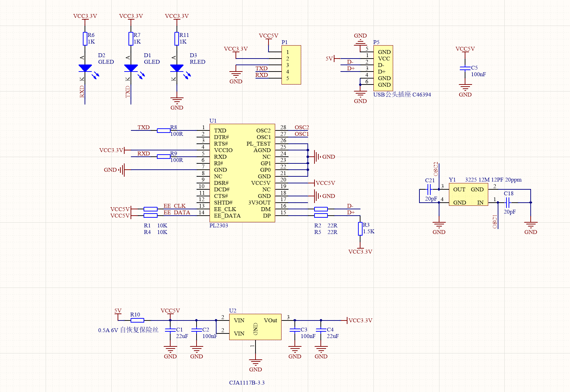Click the CJA1117B-3.3 part label
This screenshot has height=392, width=570.
[247, 383]
